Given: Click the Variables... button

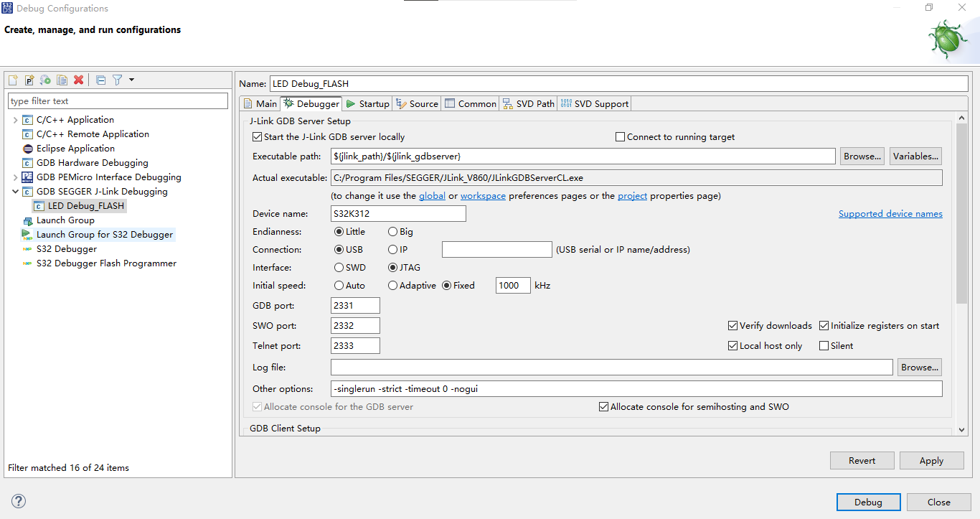Looking at the screenshot, I should 915,156.
